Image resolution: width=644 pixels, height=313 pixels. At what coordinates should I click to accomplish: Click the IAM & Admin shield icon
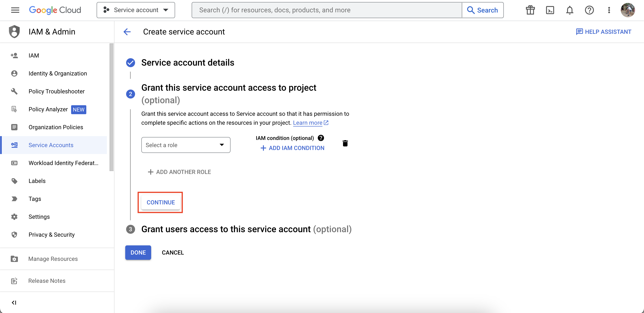click(x=14, y=32)
